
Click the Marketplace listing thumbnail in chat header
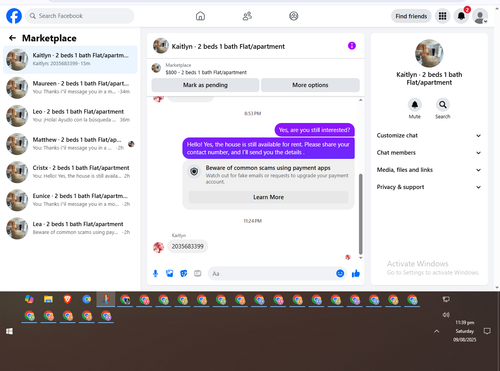pos(156,68)
